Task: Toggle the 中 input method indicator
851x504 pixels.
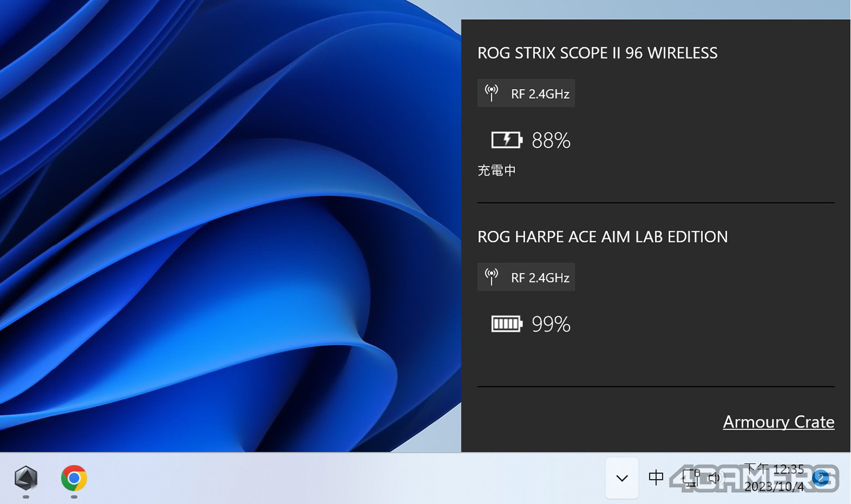Action: (x=656, y=478)
